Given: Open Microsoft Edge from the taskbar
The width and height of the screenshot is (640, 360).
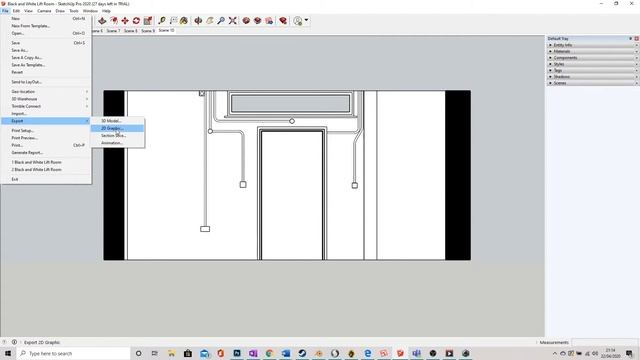Looking at the screenshot, I should click(368, 353).
